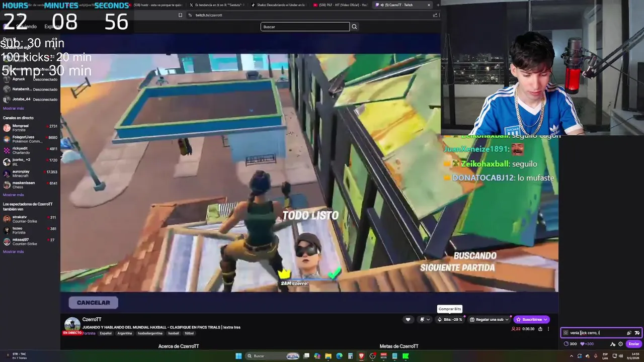Open the volume speaker tray icon
Image resolution: width=644 pixels, height=362 pixels.
[622, 356]
